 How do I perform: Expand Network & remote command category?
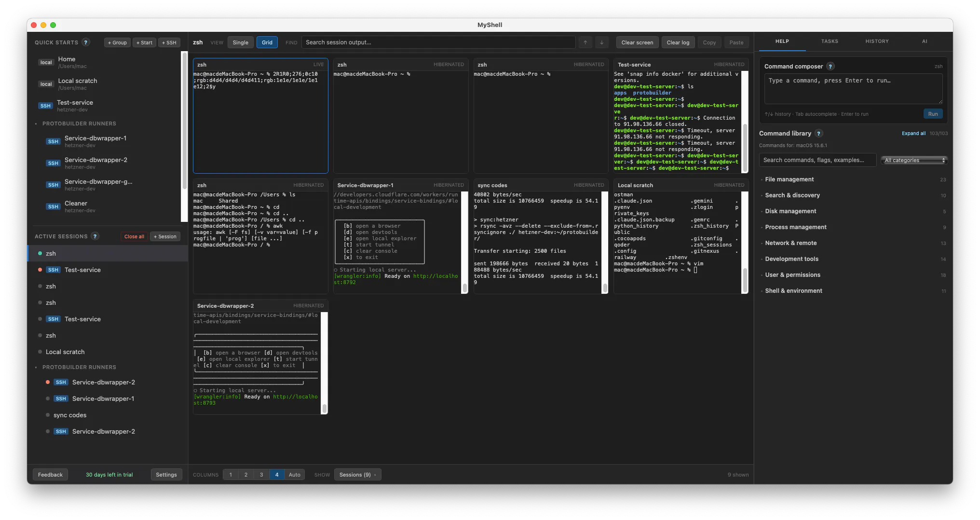point(853,243)
